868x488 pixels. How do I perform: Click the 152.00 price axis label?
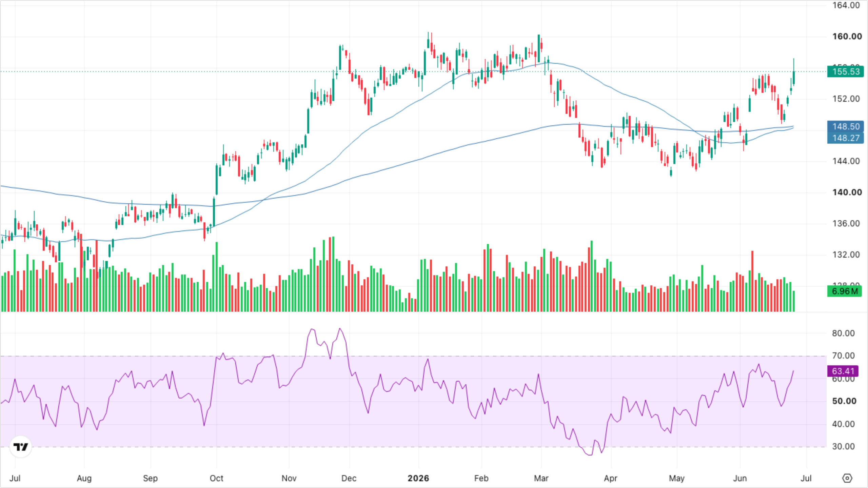(x=846, y=99)
